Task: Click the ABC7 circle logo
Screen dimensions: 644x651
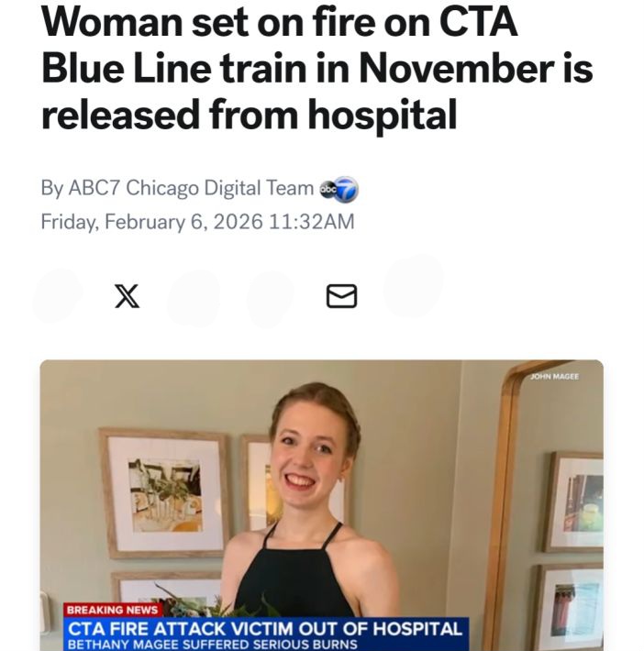Action: (x=339, y=189)
